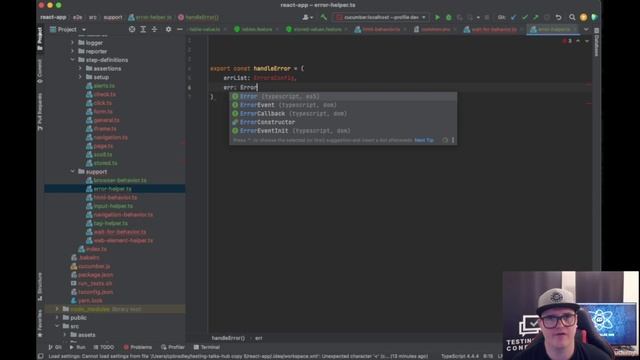The height and width of the screenshot is (360, 640).
Task: Open the Search Everywhere magnifier icon
Action: click(572, 18)
